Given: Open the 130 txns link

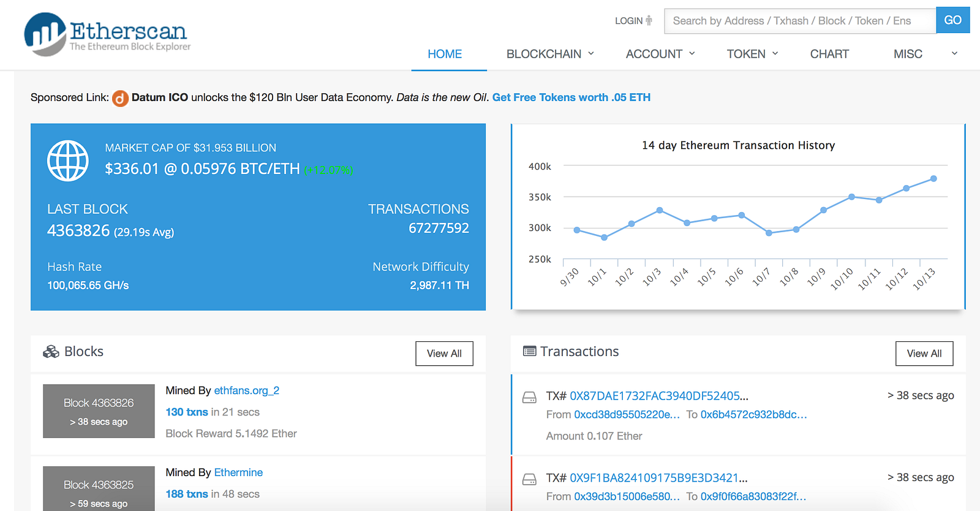Looking at the screenshot, I should click(x=187, y=412).
